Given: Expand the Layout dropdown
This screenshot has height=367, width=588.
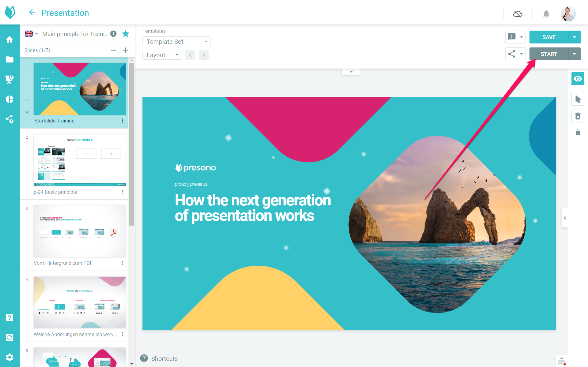Looking at the screenshot, I should pyautogui.click(x=162, y=55).
